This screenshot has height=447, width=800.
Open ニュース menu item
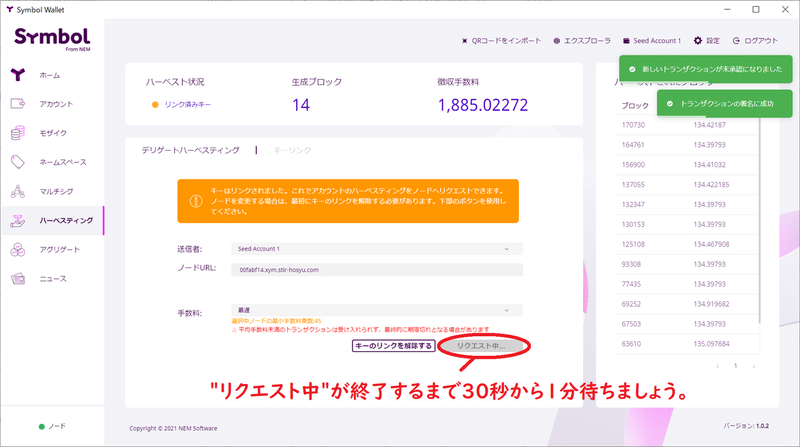click(53, 279)
